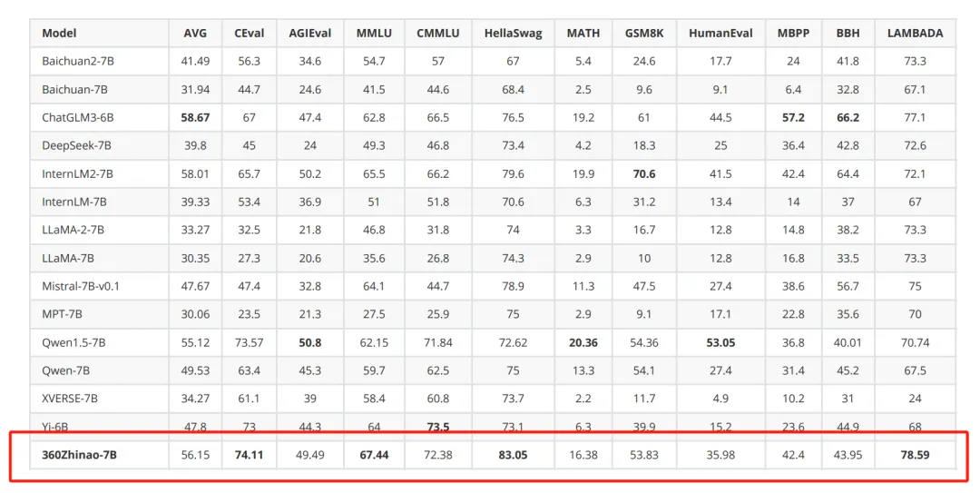980x493 pixels.
Task: Select the bold 70.6 GSM8K score
Action: pyautogui.click(x=643, y=174)
